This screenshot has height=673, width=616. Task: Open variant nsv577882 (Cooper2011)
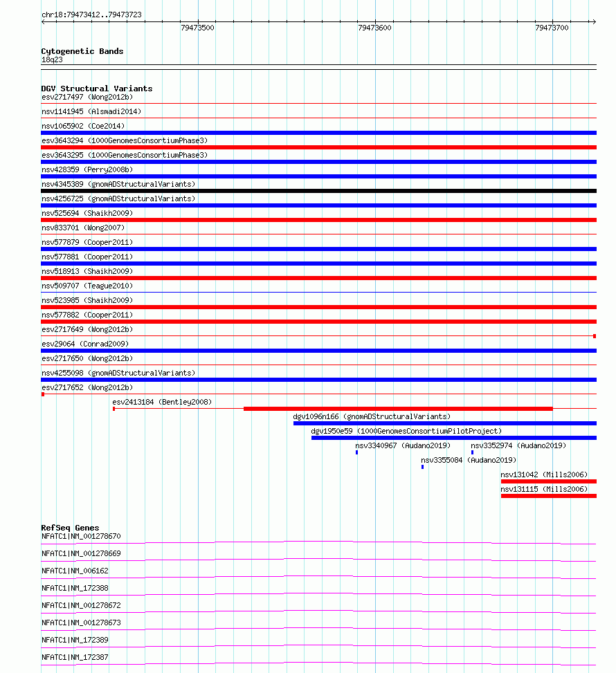87,315
